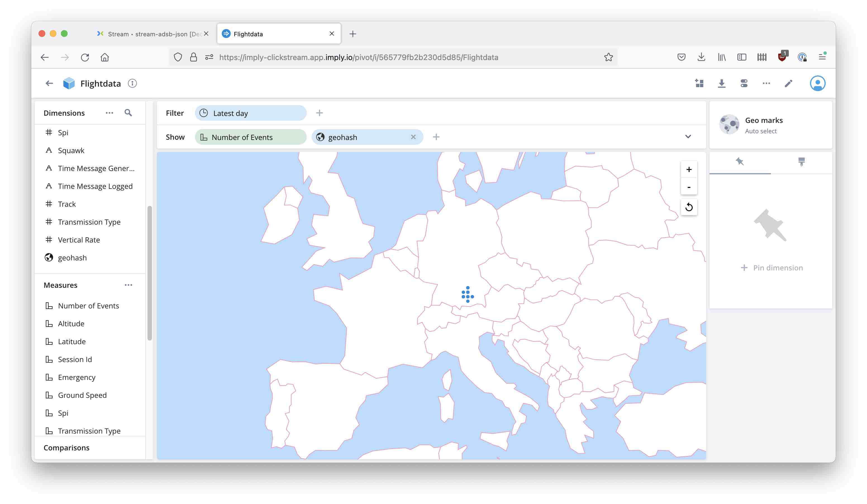
Task: Open Flightdata info icon
Action: [x=132, y=83]
